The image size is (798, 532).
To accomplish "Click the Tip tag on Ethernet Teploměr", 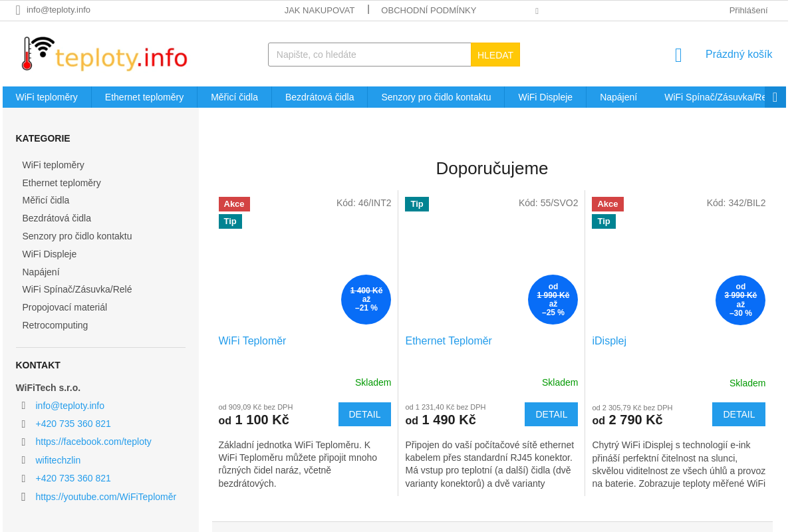I will click(417, 204).
